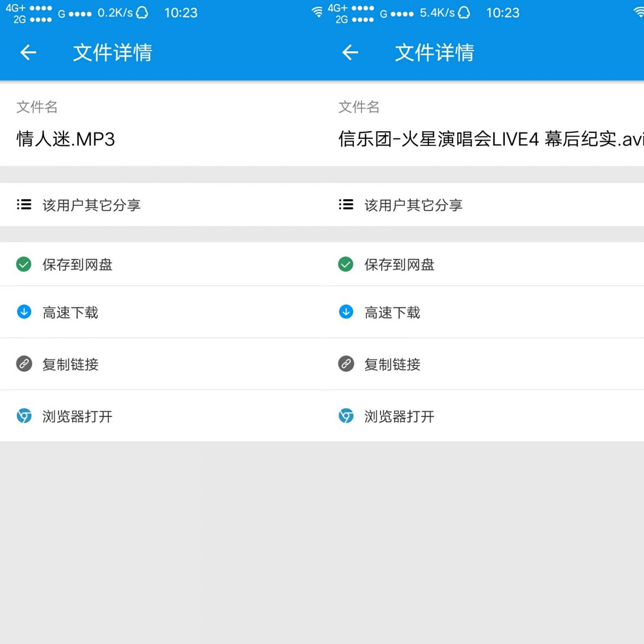The height and width of the screenshot is (644, 644).
Task: Select 复制链接 for the avi file
Action: (483, 364)
